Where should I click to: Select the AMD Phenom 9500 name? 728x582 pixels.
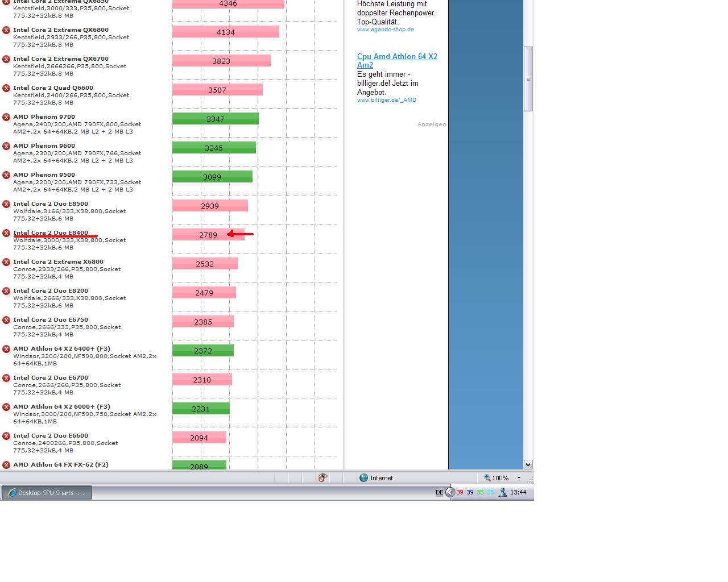click(x=44, y=175)
